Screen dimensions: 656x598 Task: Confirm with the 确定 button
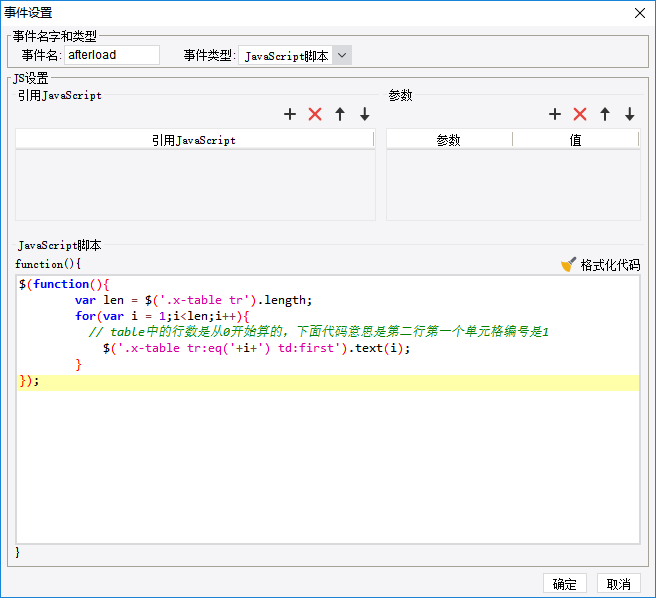565,584
